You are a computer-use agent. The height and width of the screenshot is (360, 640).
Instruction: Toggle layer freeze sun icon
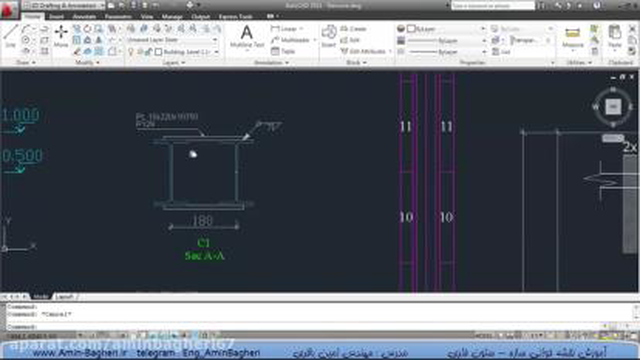(x=140, y=52)
